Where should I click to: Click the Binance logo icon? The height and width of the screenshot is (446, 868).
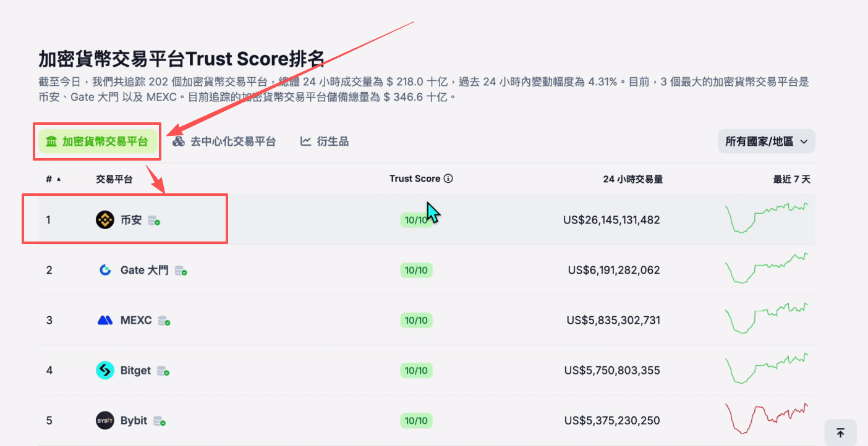pos(105,220)
